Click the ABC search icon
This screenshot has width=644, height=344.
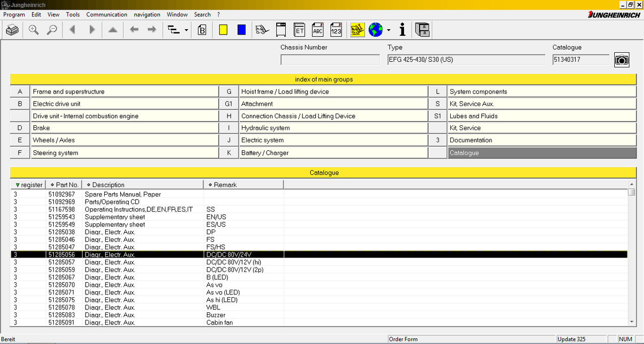317,30
